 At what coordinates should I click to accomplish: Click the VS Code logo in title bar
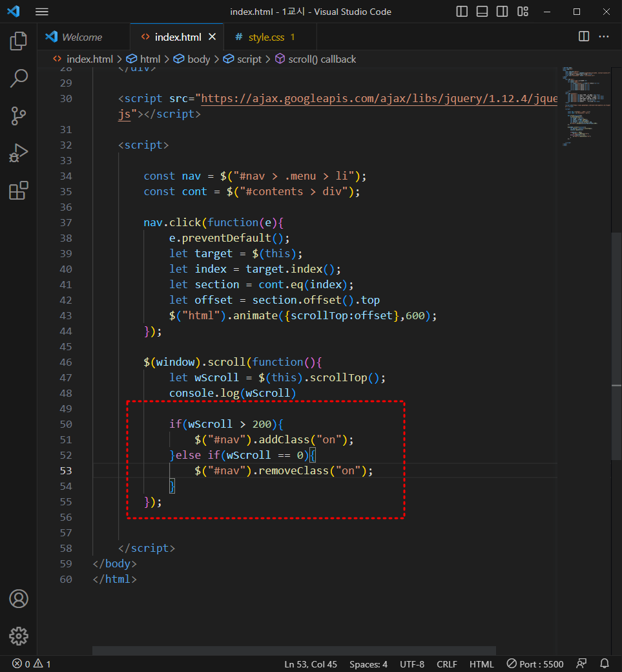tap(14, 11)
